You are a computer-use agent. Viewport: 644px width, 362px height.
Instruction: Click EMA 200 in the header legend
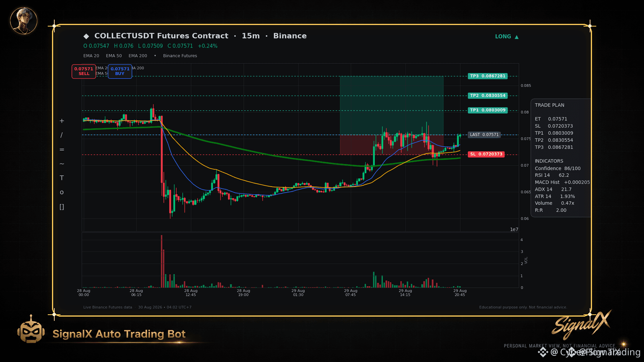[138, 56]
